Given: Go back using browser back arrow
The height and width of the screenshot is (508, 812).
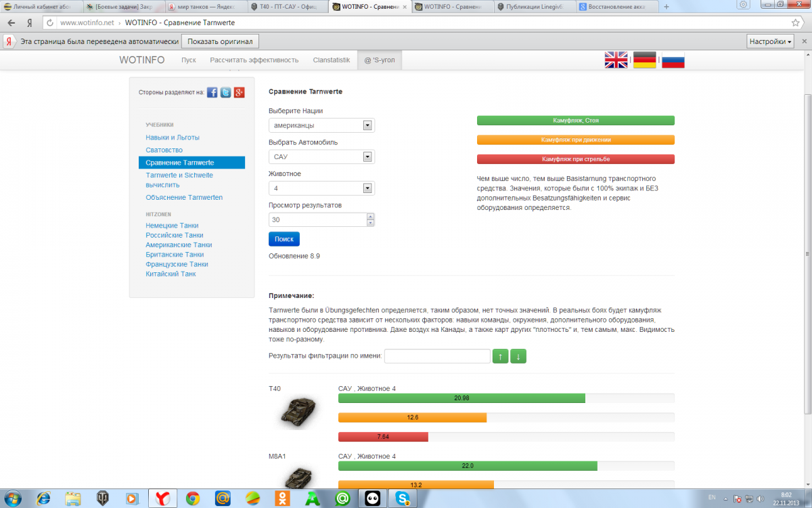Looking at the screenshot, I should tap(12, 22).
